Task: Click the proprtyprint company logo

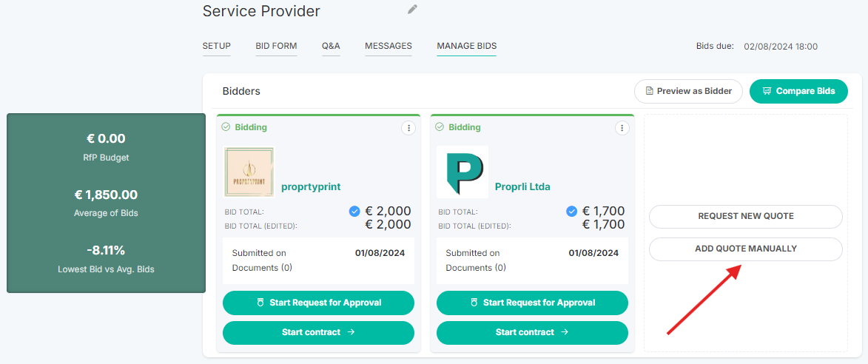Action: [249, 172]
